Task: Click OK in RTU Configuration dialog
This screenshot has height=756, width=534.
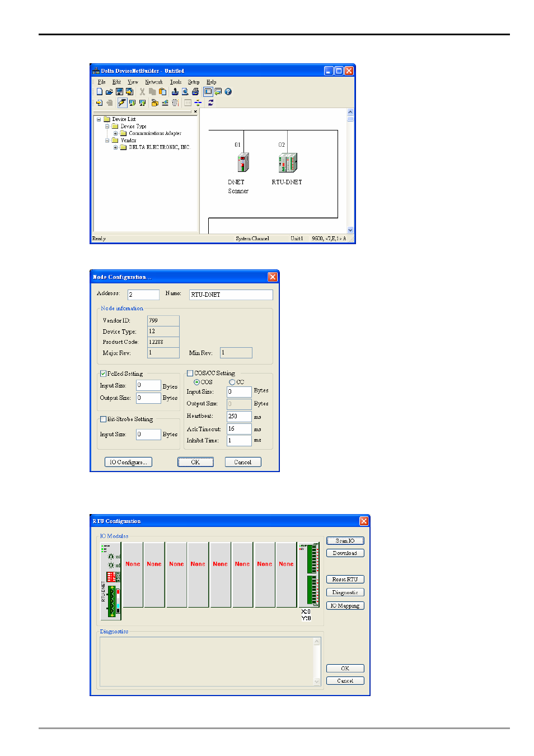Action: (345, 668)
